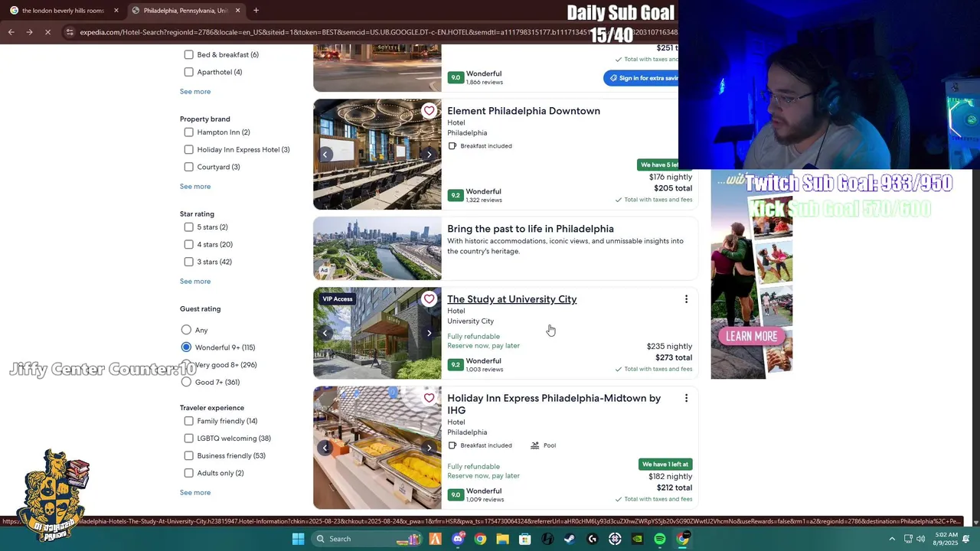Select the Good 7+ rating option
The width and height of the screenshot is (980, 551).
pos(186,382)
